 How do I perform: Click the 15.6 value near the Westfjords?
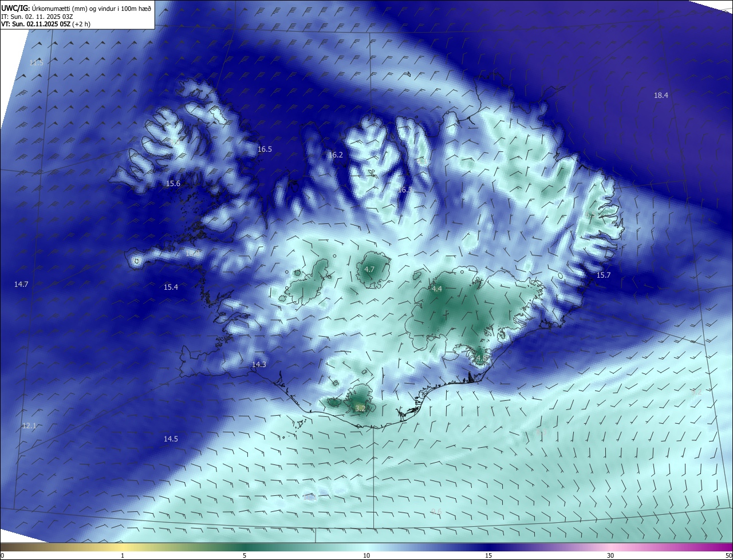pyautogui.click(x=173, y=183)
